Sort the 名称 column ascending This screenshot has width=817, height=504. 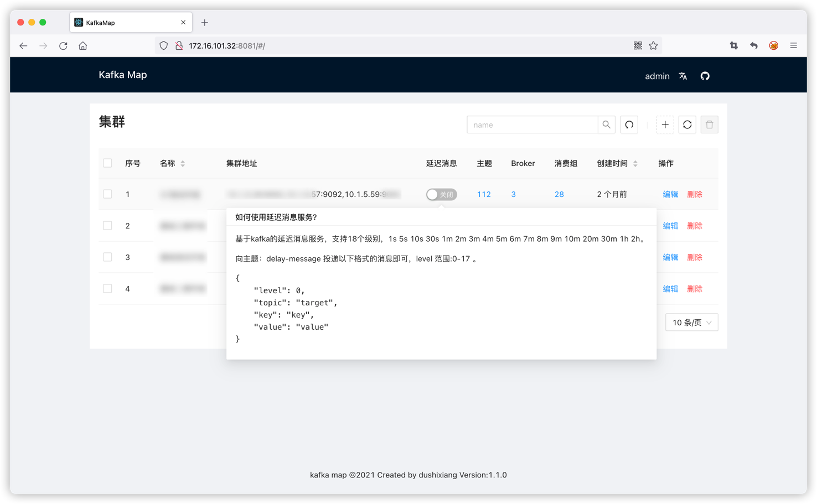pos(183,160)
